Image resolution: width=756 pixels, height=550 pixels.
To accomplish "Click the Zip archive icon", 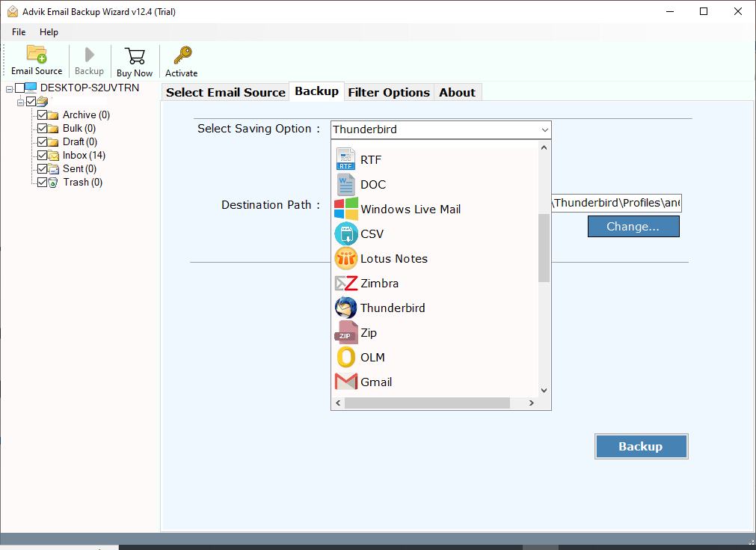I will pos(345,332).
